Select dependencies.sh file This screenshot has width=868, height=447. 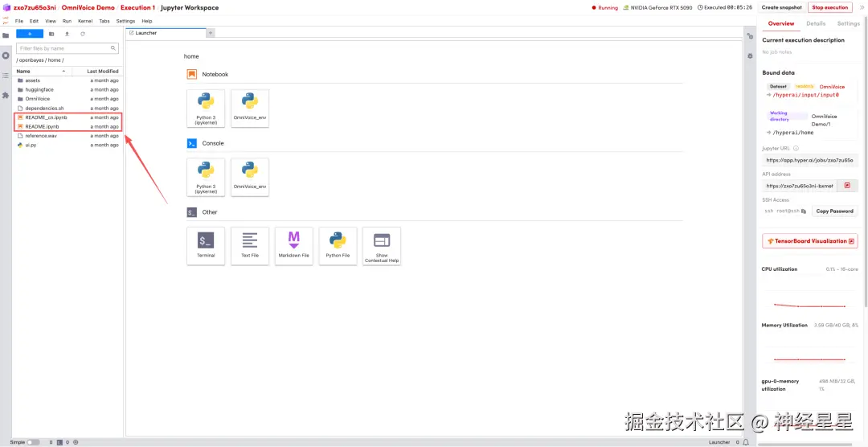click(68, 108)
